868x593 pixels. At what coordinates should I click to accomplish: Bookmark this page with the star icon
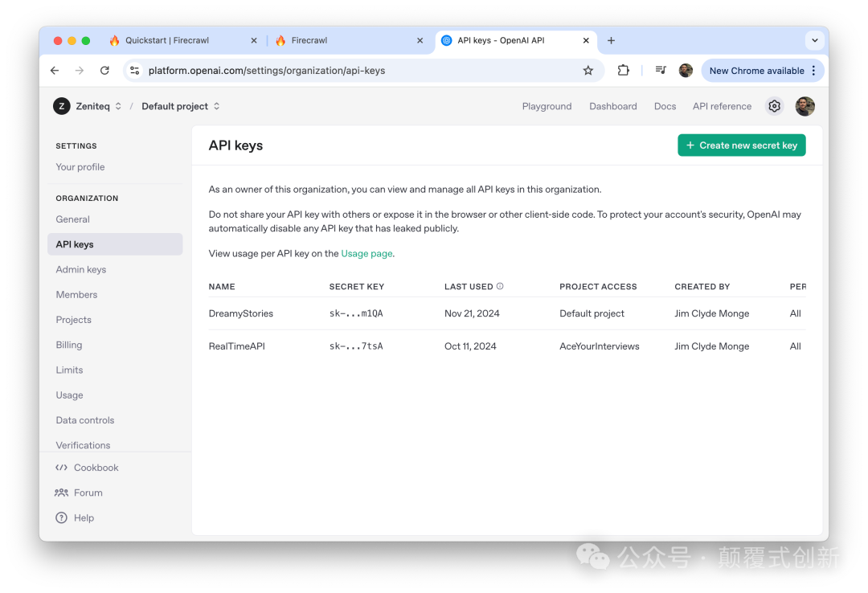pyautogui.click(x=588, y=71)
